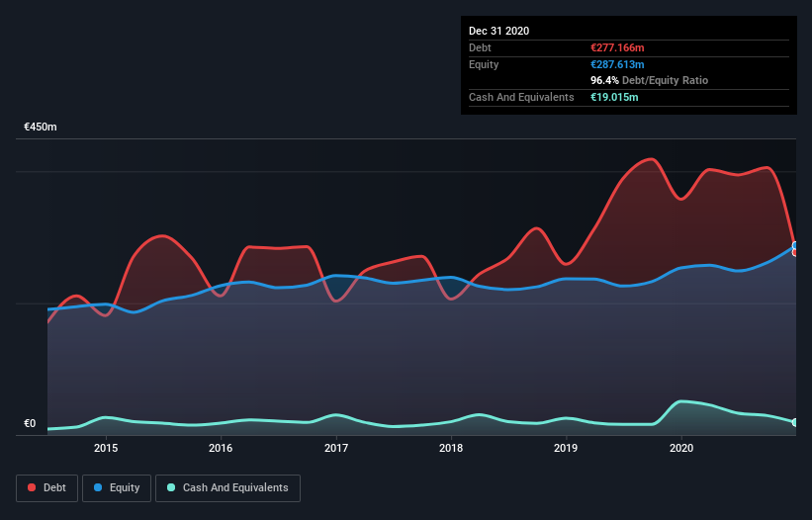Viewport: 812px width, 520px height.
Task: Select the 2020 x-axis label
Action: [x=681, y=448]
